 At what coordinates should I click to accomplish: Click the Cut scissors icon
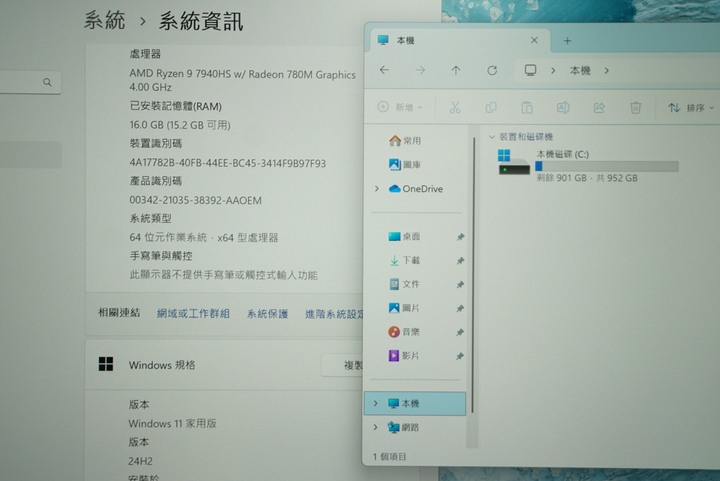pos(455,107)
